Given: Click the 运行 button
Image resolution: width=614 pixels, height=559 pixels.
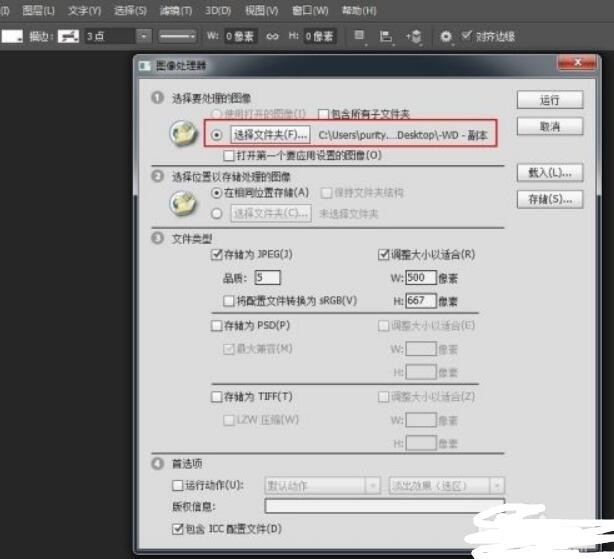Looking at the screenshot, I should click(x=549, y=100).
